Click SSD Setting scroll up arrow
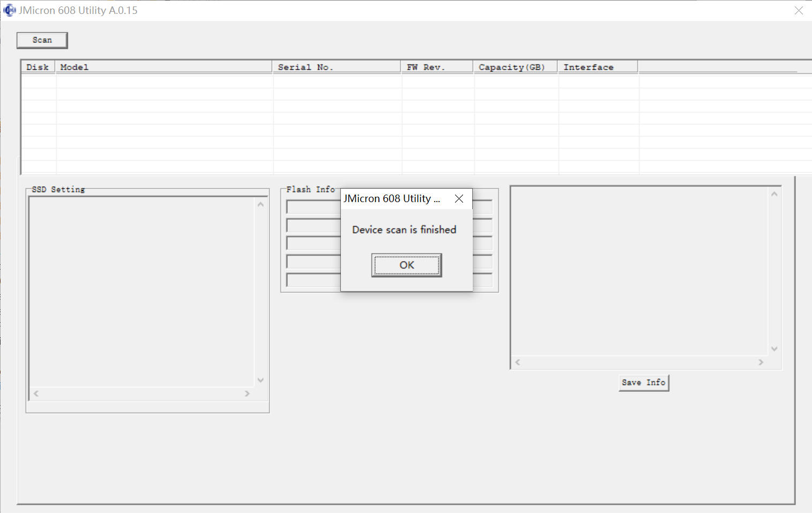 coord(260,204)
